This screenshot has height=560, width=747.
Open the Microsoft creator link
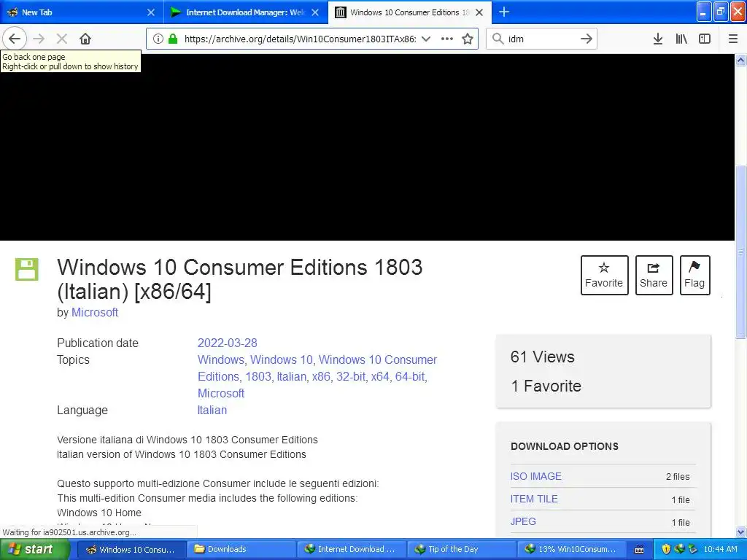(94, 312)
